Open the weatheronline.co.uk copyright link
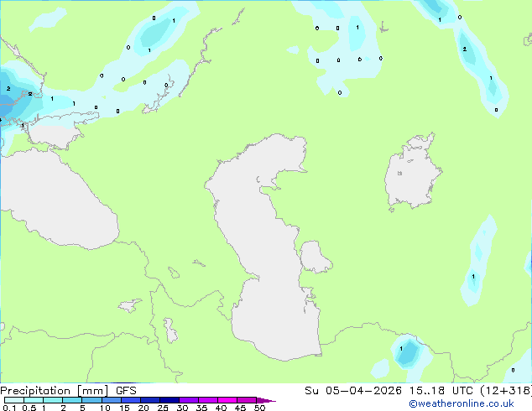 [x=462, y=403]
